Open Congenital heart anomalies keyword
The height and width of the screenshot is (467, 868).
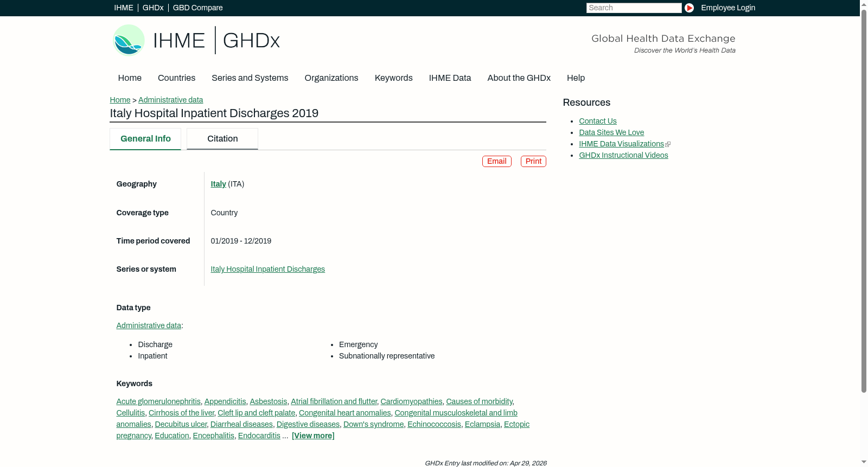pyautogui.click(x=345, y=413)
